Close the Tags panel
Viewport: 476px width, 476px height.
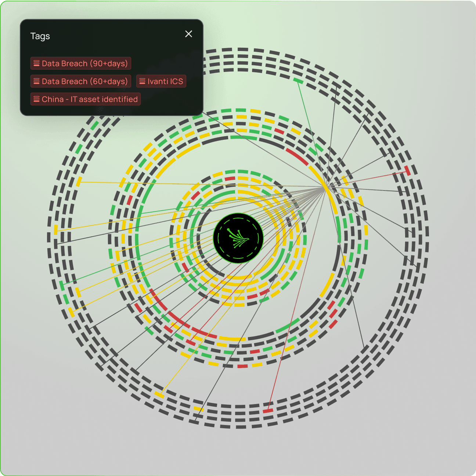coord(188,34)
